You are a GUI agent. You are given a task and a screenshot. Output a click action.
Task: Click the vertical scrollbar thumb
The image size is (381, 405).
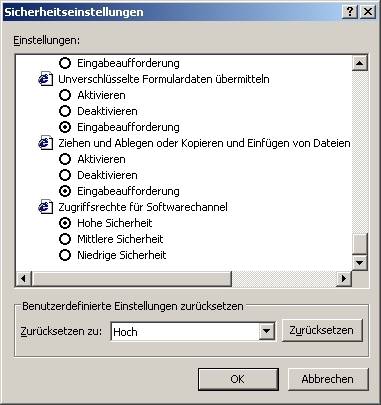pyautogui.click(x=360, y=243)
